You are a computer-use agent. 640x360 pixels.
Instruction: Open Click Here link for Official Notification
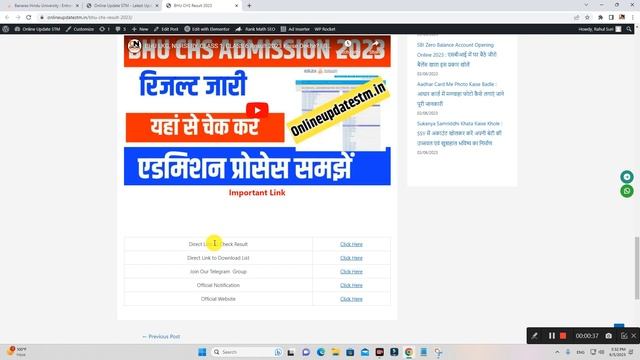coord(351,285)
